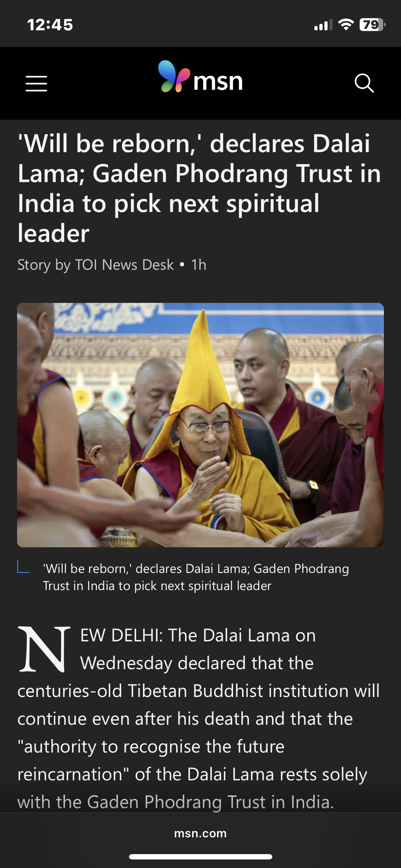Tap the battery indicator showing 79
The width and height of the screenshot is (401, 868).
point(372,25)
